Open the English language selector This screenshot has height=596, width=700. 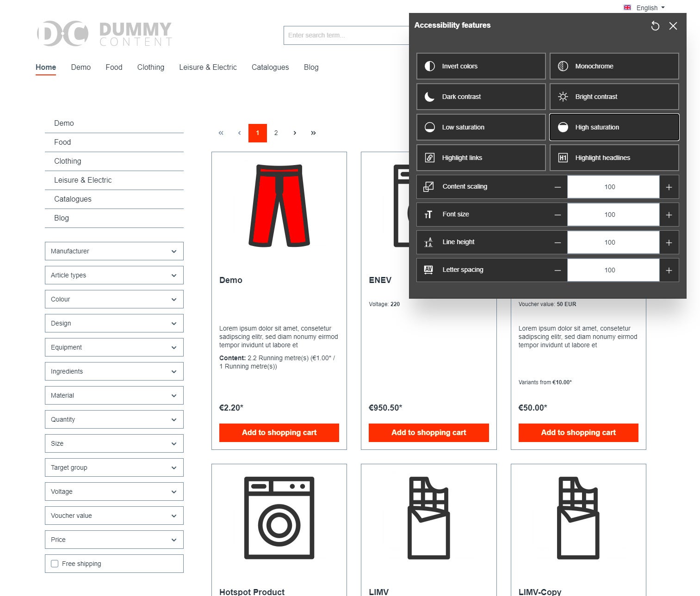coord(644,8)
